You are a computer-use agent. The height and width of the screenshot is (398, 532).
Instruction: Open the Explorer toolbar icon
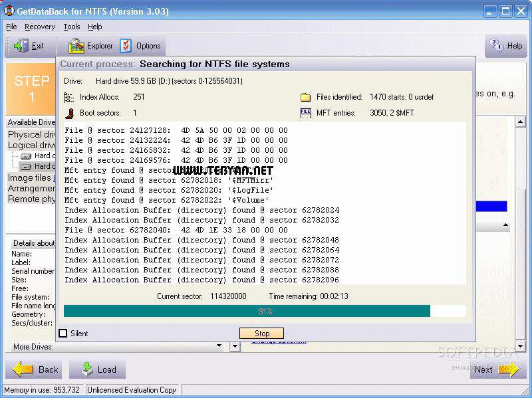78,46
